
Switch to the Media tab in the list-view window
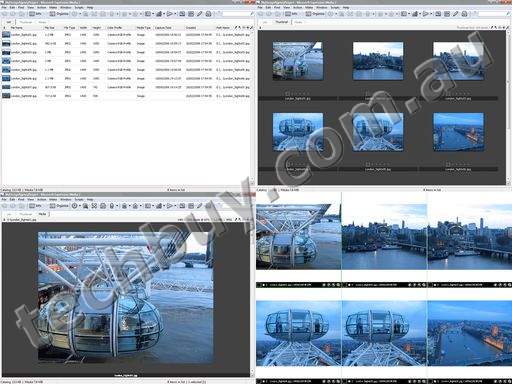(x=42, y=22)
